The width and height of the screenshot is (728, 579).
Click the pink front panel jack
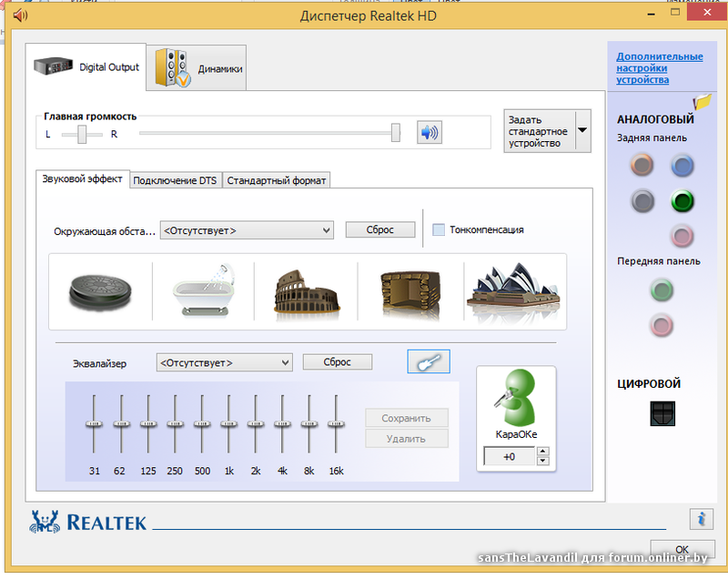click(x=662, y=325)
